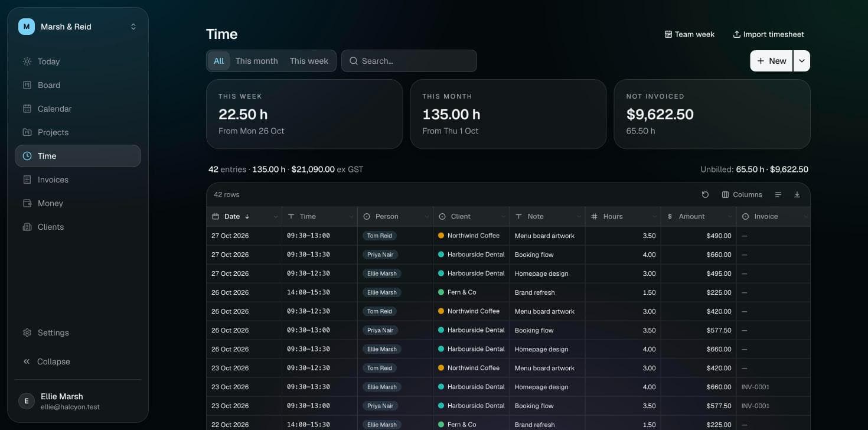This screenshot has width=868, height=430.
Task: Click teal dot in 27 Oct Priya Nair row
Action: click(x=441, y=255)
